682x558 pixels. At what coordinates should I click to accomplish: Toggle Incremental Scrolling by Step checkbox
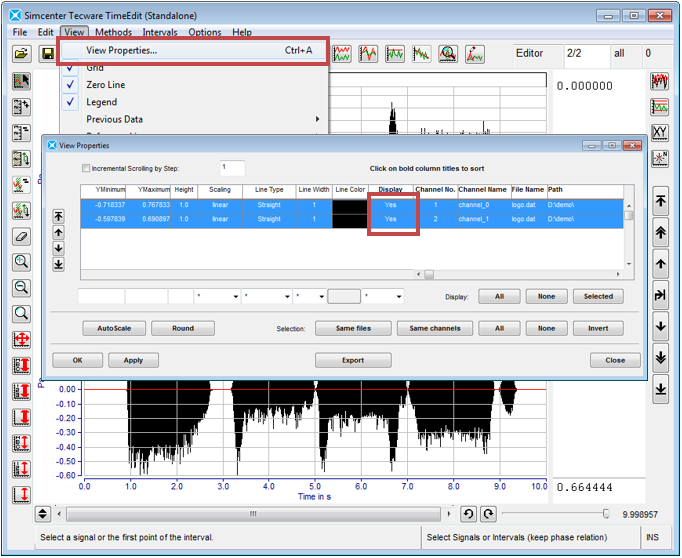(x=86, y=168)
